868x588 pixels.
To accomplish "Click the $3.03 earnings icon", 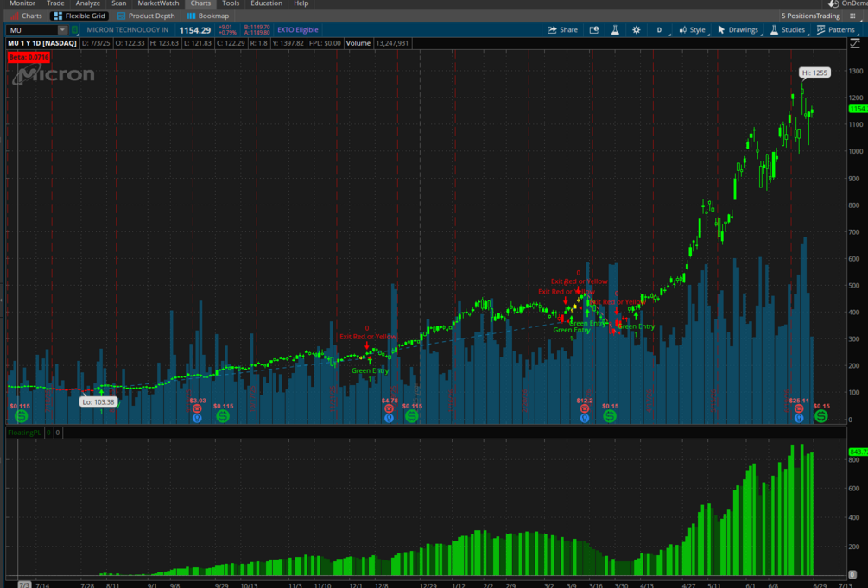I will click(197, 408).
